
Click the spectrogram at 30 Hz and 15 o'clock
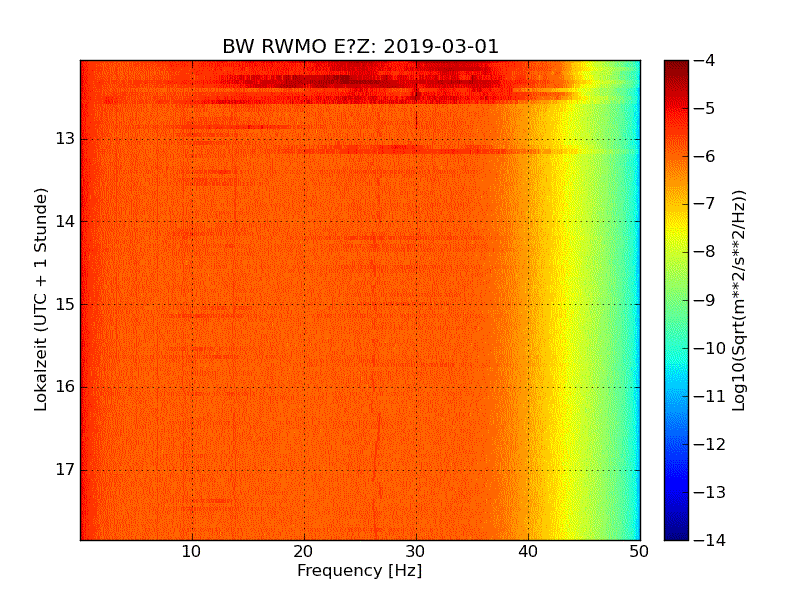point(416,305)
